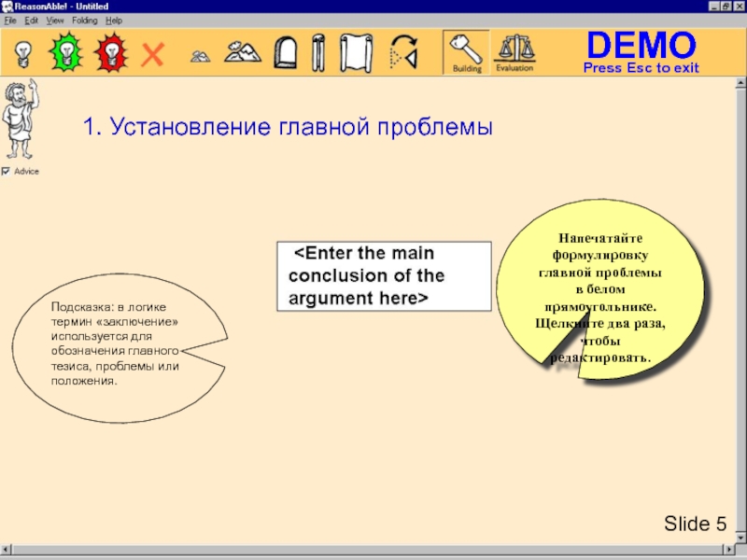Close the ReasonAble! window
The height and width of the screenshot is (560, 747).
(739, 7)
